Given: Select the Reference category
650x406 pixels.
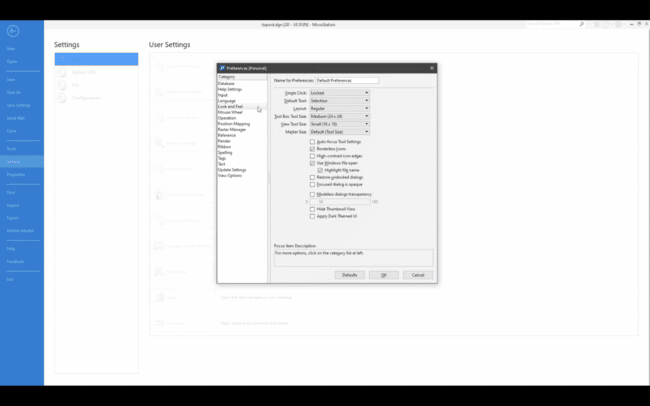Looking at the screenshot, I should click(227, 135).
